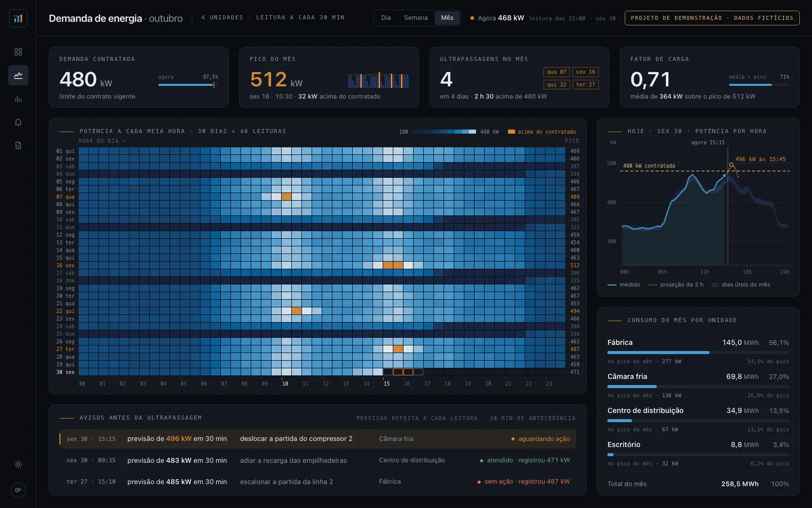Select the orange cell on row 22 qui
This screenshot has height=508, width=812.
(x=296, y=311)
